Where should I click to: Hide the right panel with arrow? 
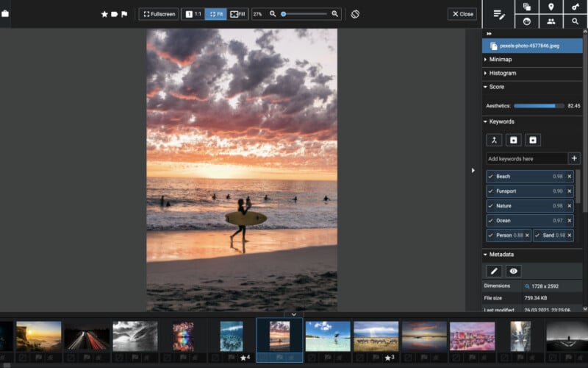(x=473, y=171)
